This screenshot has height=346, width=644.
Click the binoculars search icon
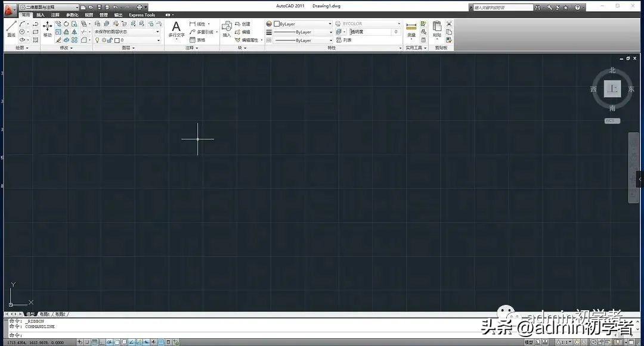point(538,7)
